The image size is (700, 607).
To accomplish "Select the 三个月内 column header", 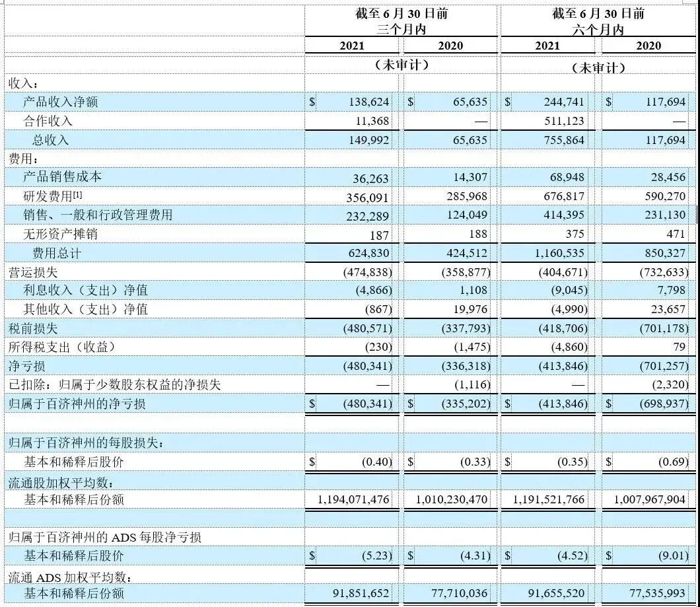I will pos(402,30).
